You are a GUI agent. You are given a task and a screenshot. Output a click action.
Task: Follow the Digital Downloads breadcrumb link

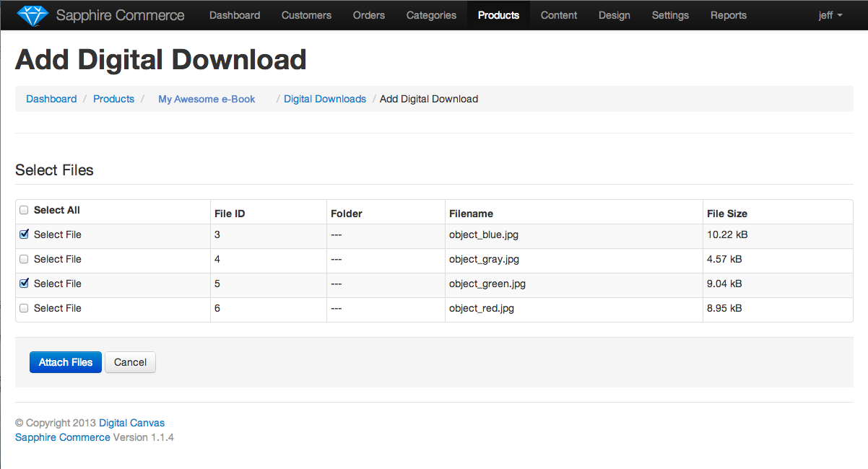point(325,99)
